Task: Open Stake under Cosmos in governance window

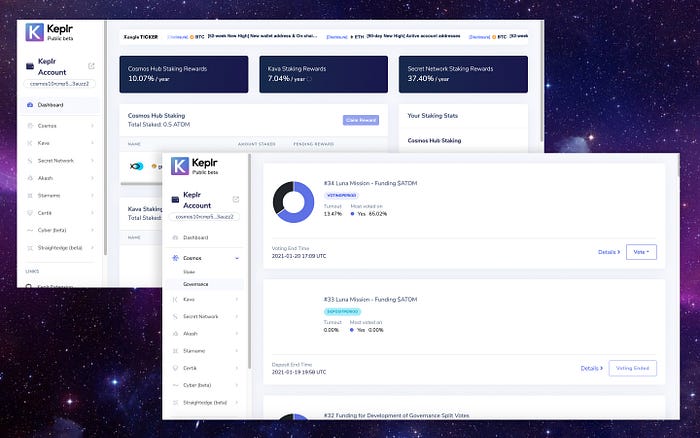Action: click(x=189, y=272)
